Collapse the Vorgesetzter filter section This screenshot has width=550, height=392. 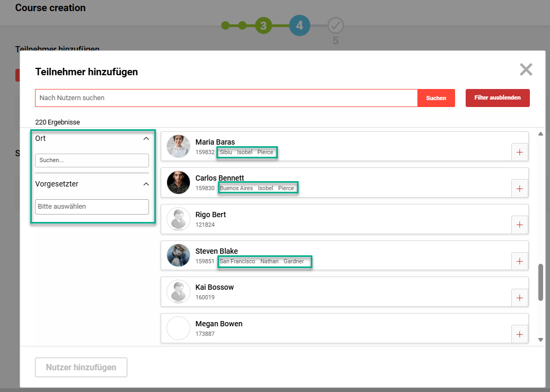tap(146, 184)
